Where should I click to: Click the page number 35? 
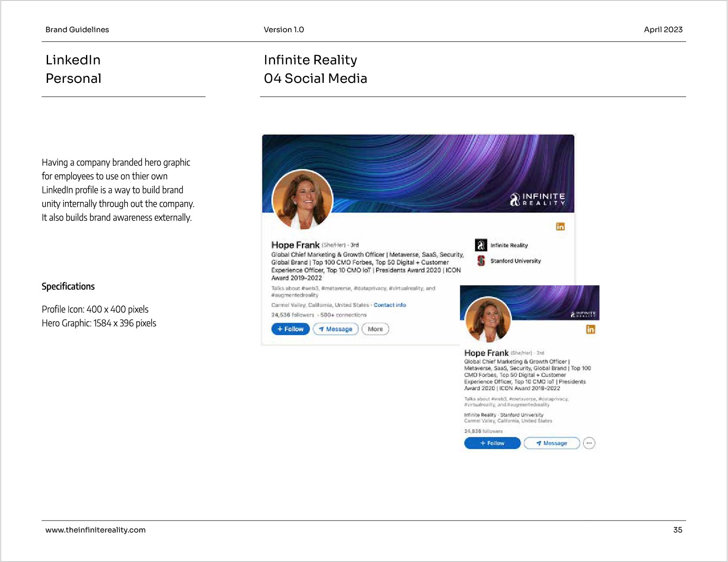pyautogui.click(x=678, y=530)
